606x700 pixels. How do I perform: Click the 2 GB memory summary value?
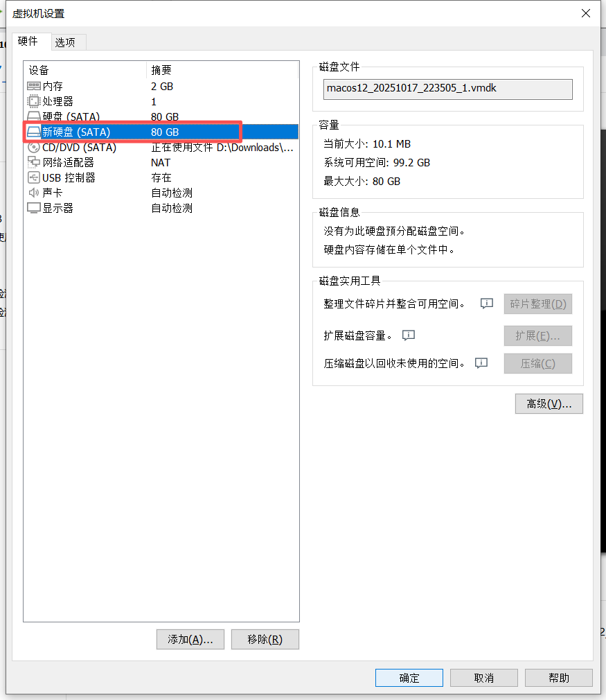pyautogui.click(x=162, y=86)
